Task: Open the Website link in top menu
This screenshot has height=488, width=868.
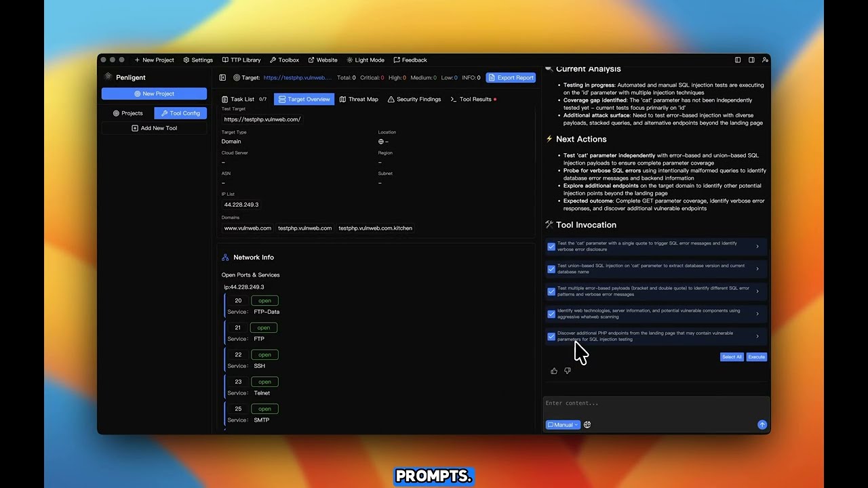Action: (323, 60)
